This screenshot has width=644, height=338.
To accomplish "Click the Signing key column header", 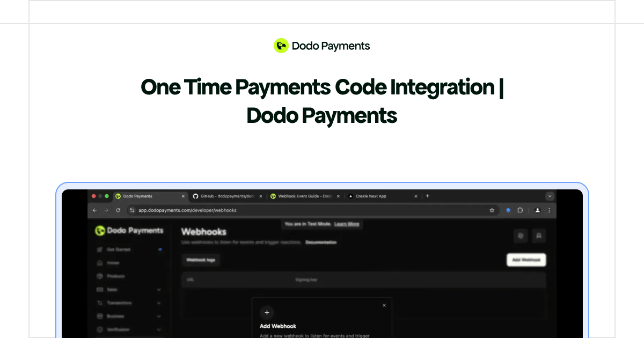I will pos(306,280).
